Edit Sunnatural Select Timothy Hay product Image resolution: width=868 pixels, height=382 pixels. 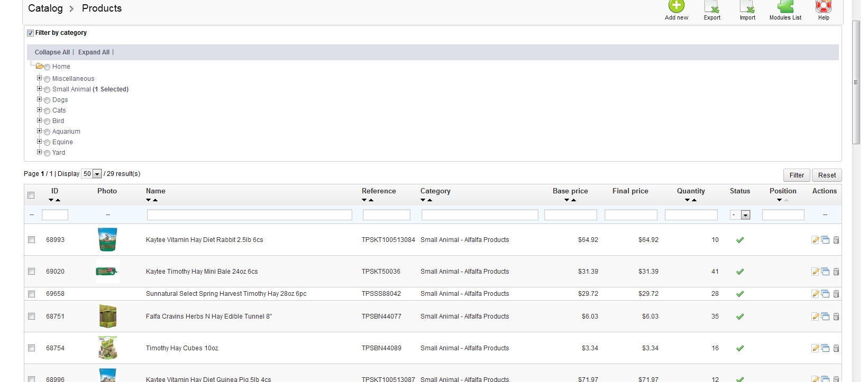pyautogui.click(x=816, y=294)
